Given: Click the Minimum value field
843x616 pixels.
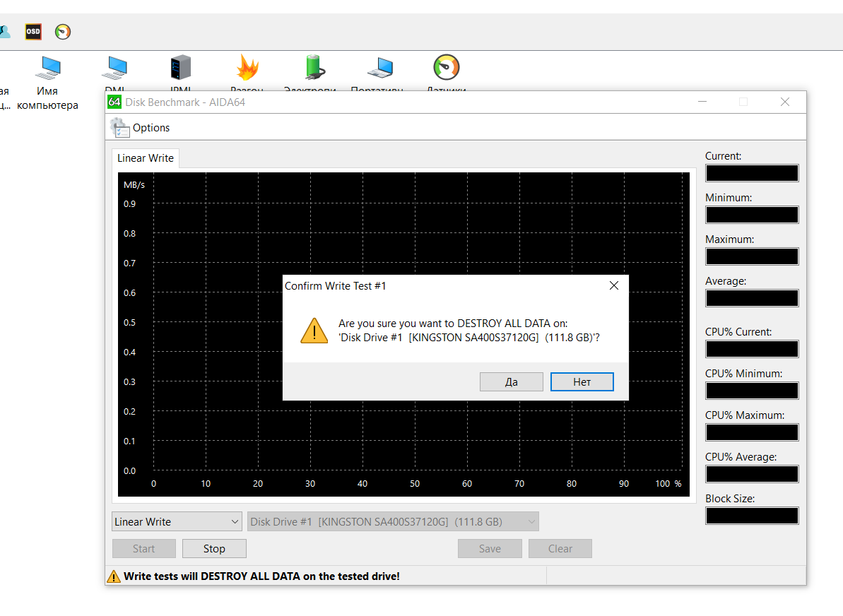Looking at the screenshot, I should (x=752, y=215).
